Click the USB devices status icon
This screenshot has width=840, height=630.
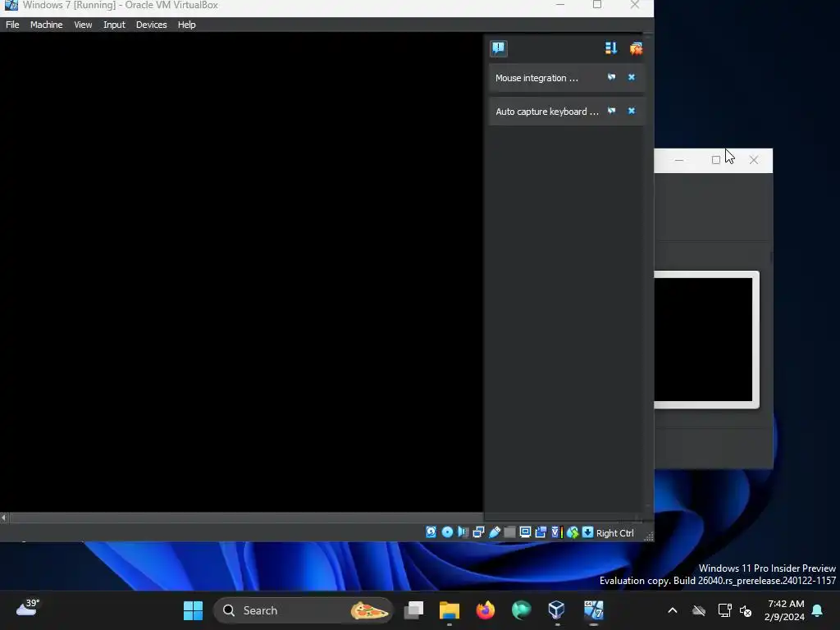(x=495, y=532)
